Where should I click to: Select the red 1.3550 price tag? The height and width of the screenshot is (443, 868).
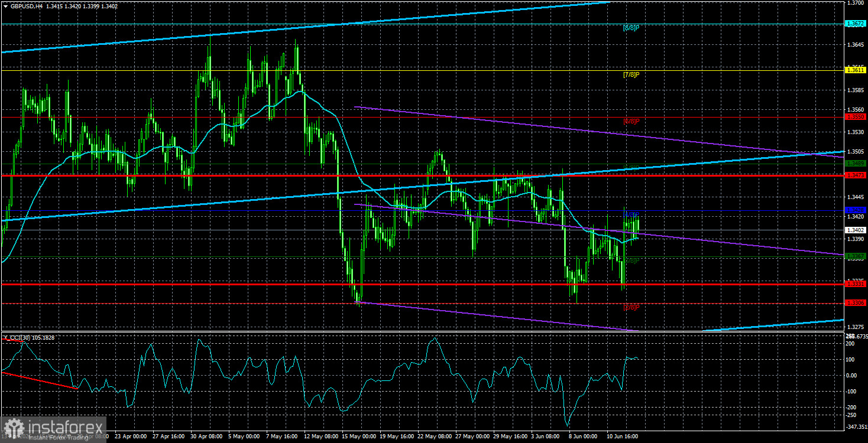coord(856,117)
